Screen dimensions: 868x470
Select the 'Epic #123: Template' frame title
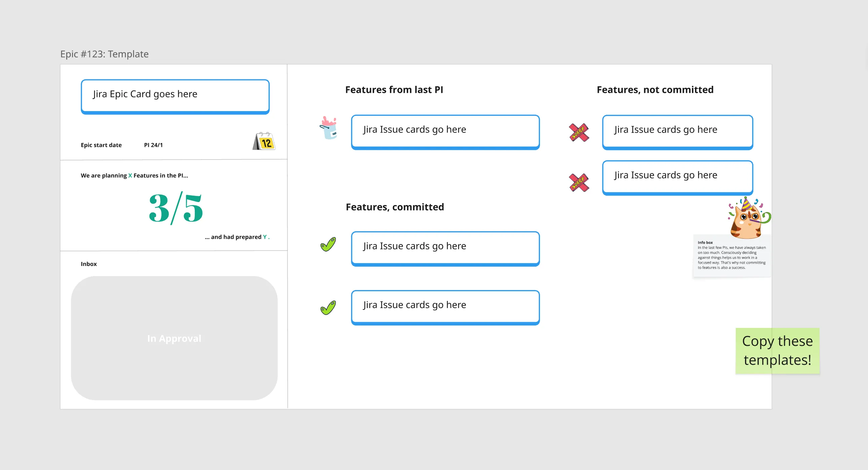pos(104,54)
